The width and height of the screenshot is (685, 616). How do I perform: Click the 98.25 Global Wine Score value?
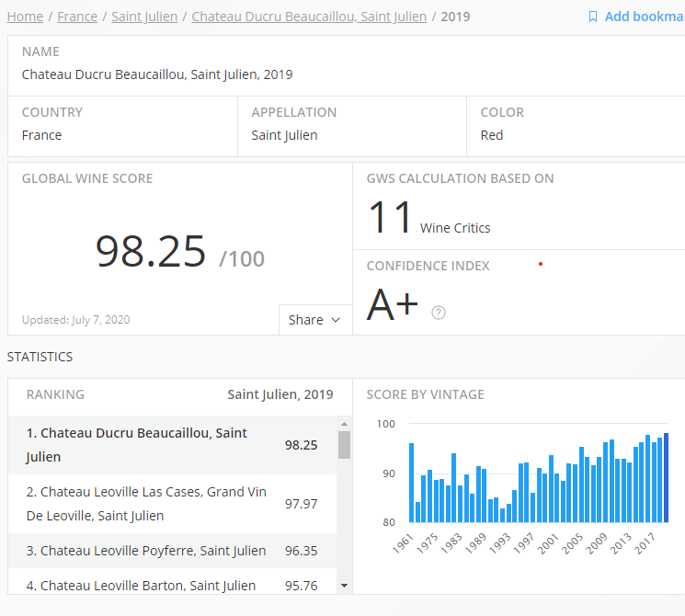click(x=150, y=251)
